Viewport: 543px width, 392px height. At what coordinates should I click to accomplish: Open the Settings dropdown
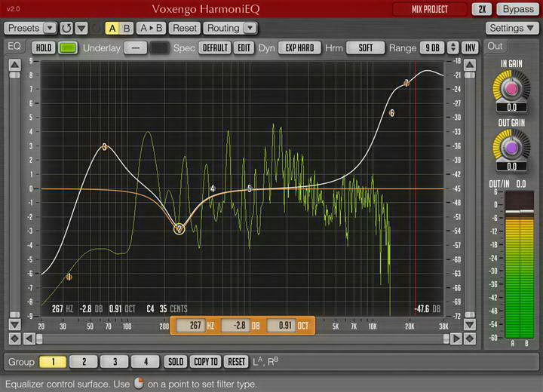point(511,28)
